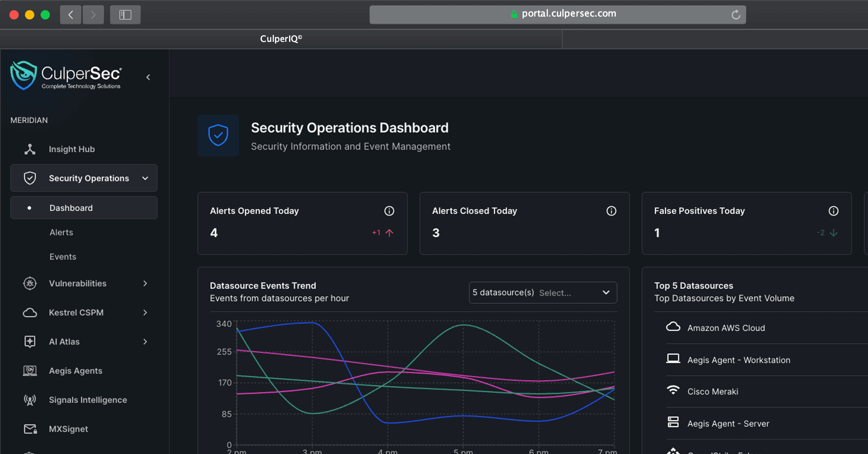Expand the Kestrel CSPM submenu chevron
Image resolution: width=868 pixels, height=454 pixels.
tap(145, 313)
